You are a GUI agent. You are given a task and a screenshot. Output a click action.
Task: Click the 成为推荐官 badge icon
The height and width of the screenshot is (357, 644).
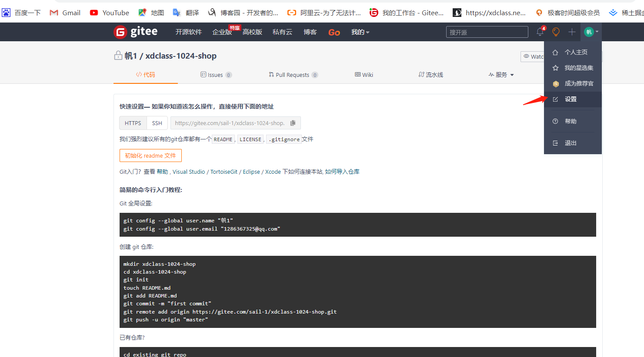pos(555,84)
